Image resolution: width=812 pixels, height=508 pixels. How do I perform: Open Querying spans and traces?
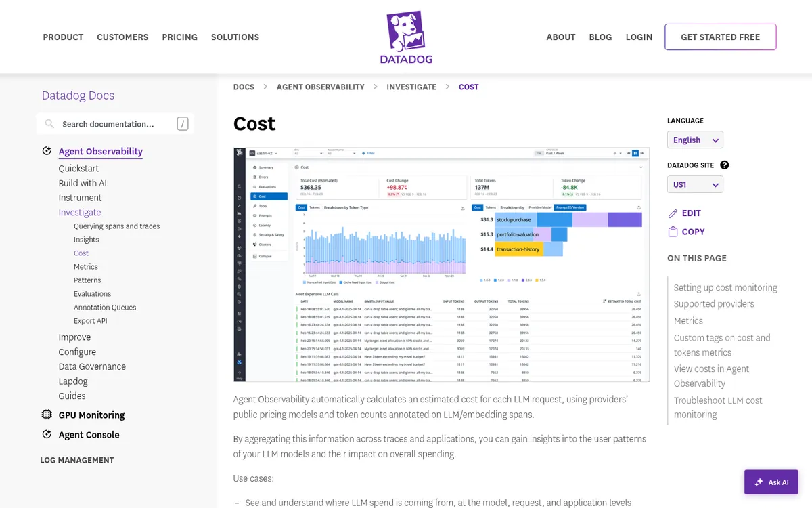(x=117, y=226)
